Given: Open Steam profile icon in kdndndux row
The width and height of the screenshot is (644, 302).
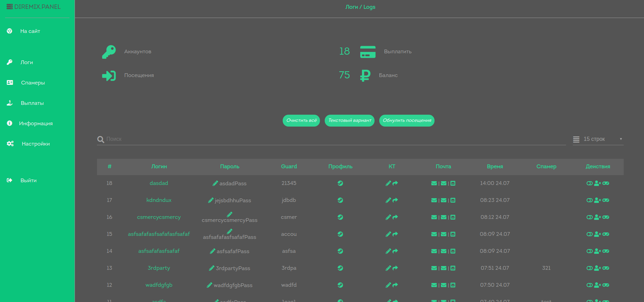Looking at the screenshot, I should (x=340, y=200).
